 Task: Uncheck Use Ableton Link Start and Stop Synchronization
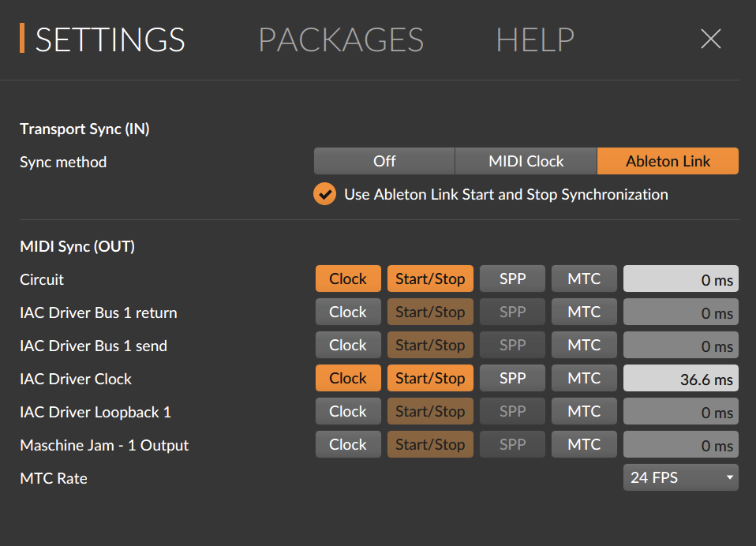(x=325, y=194)
